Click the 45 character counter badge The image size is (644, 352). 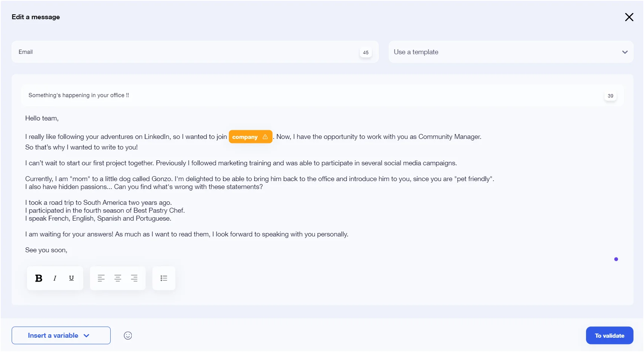click(x=365, y=52)
